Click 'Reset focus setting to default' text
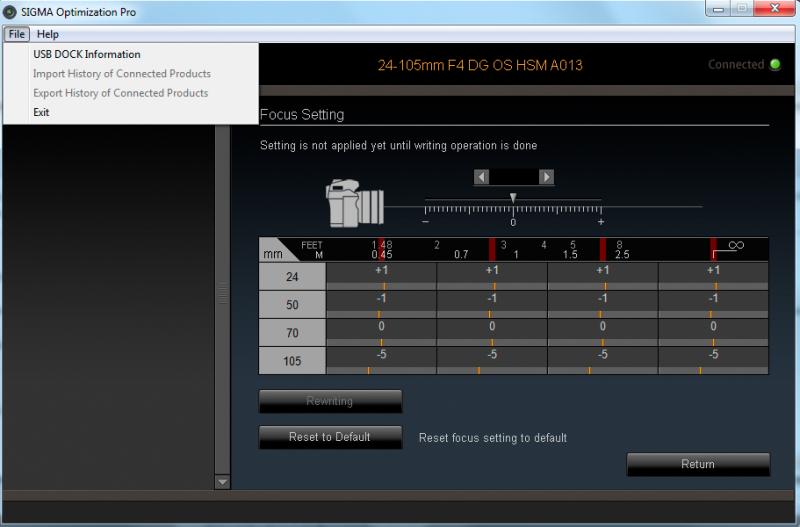The image size is (800, 527). pyautogui.click(x=493, y=438)
